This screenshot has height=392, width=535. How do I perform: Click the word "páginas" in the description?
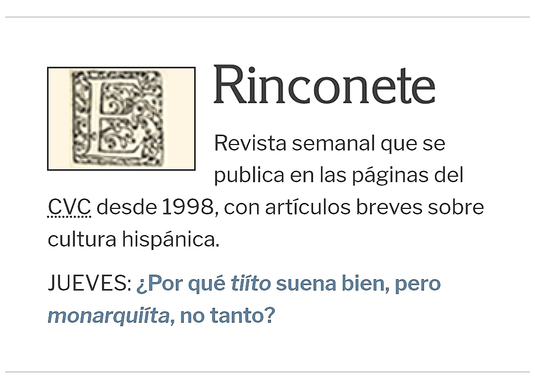384,175
